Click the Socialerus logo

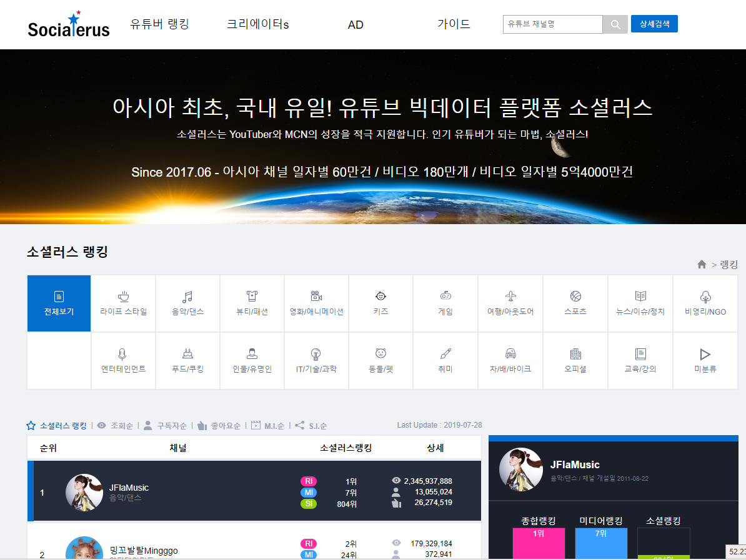click(69, 25)
